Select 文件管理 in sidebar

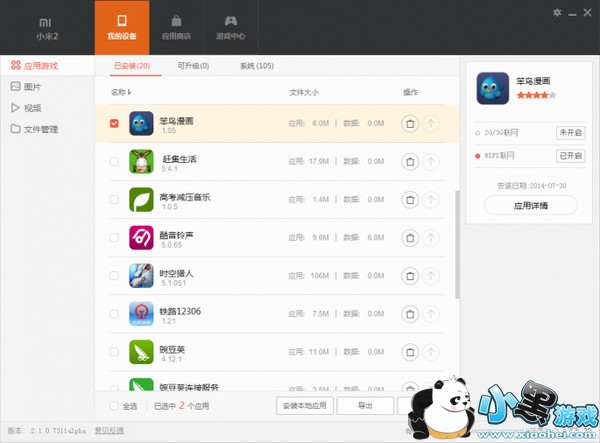(34, 129)
